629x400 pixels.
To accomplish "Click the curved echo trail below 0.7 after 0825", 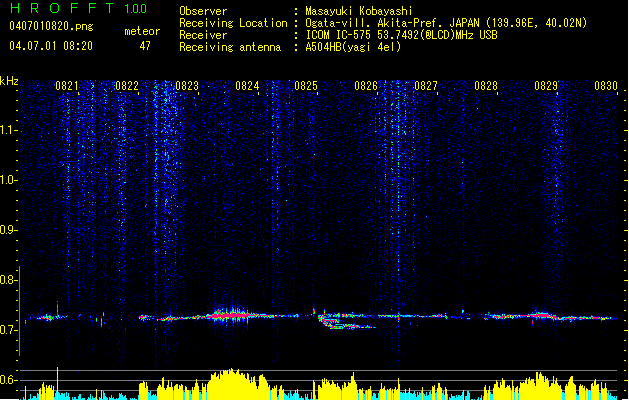I will [347, 323].
